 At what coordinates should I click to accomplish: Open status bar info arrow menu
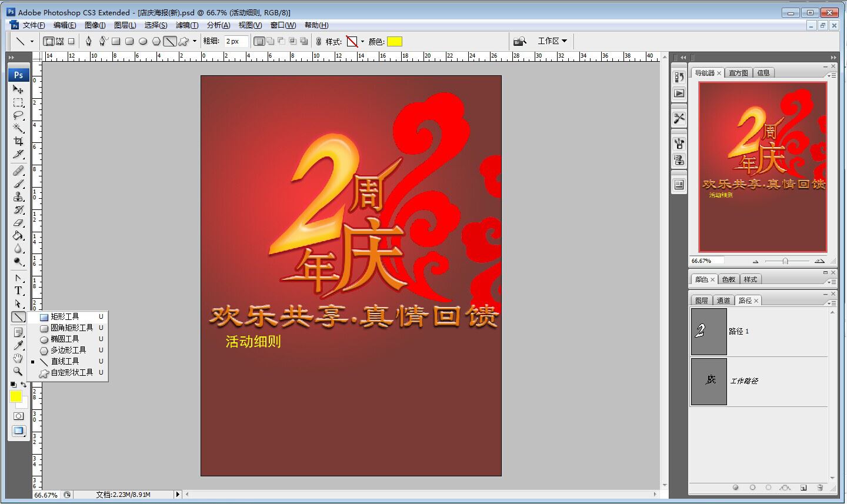(x=178, y=495)
